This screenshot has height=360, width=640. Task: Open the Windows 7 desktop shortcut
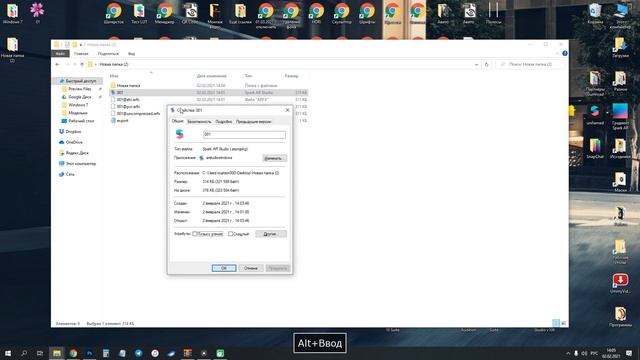12,13
